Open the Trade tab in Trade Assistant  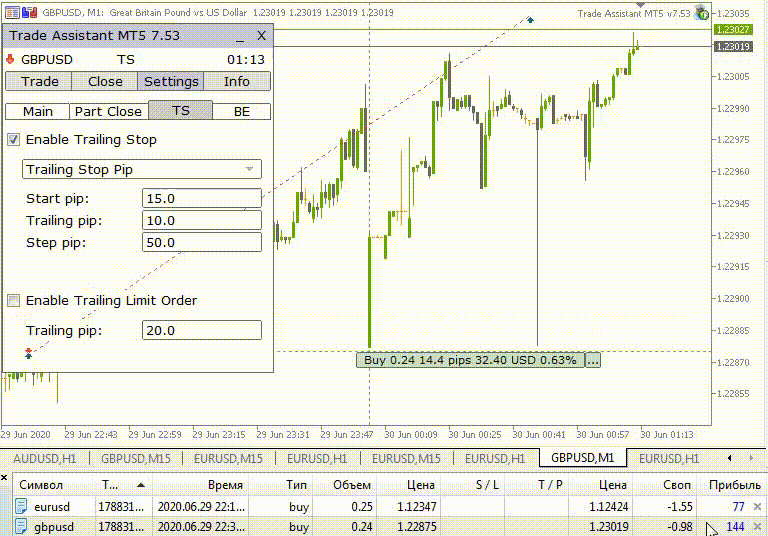39,81
